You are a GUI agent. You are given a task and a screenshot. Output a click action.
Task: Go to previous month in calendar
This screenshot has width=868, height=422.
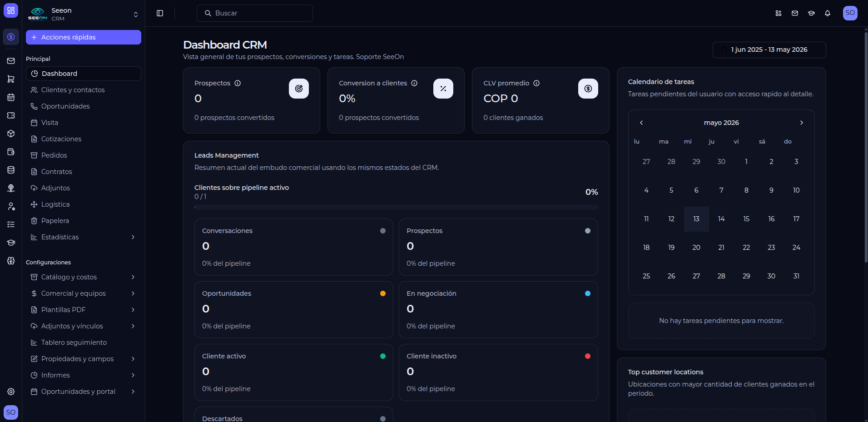tap(641, 123)
